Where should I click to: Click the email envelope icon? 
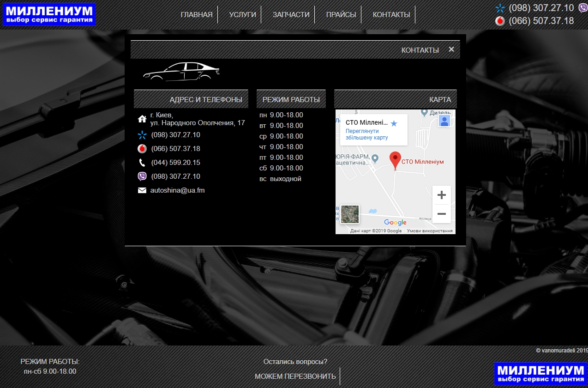click(x=142, y=190)
